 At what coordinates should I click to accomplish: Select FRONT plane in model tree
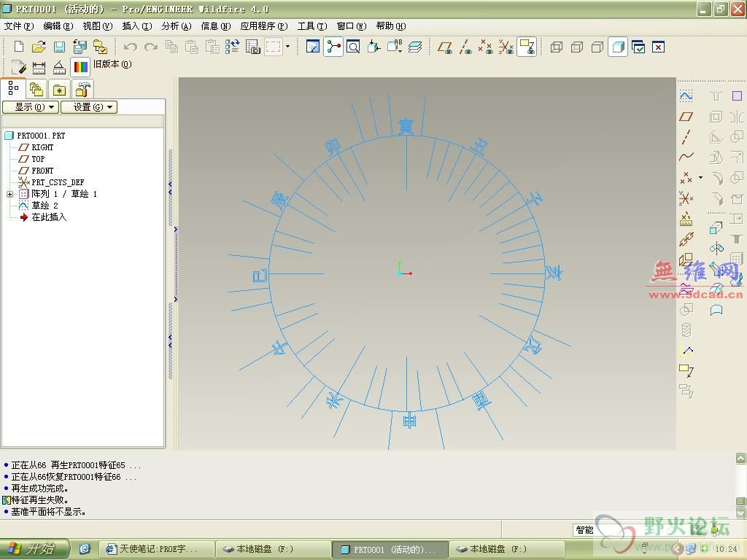[42, 171]
